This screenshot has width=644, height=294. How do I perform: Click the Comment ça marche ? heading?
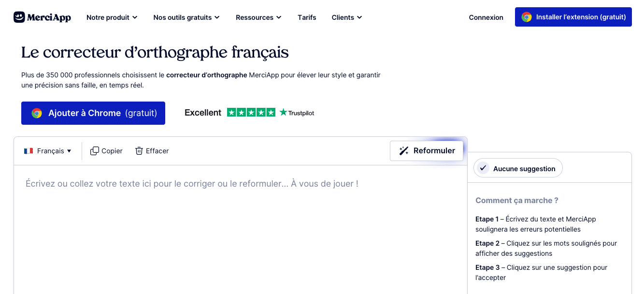pos(517,200)
